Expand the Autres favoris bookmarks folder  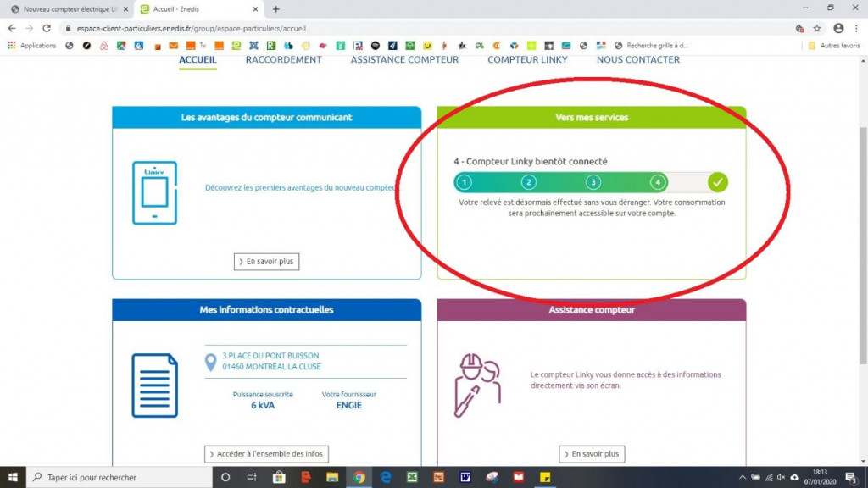pyautogui.click(x=834, y=46)
